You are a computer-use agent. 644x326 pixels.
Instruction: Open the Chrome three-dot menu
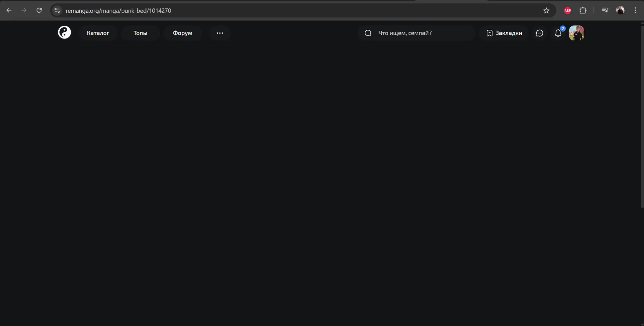click(636, 10)
